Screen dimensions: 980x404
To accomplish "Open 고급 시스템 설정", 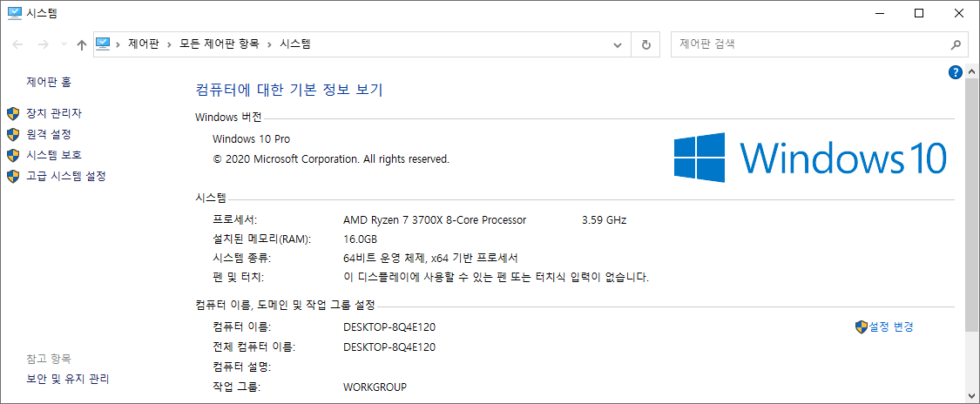I will click(66, 176).
